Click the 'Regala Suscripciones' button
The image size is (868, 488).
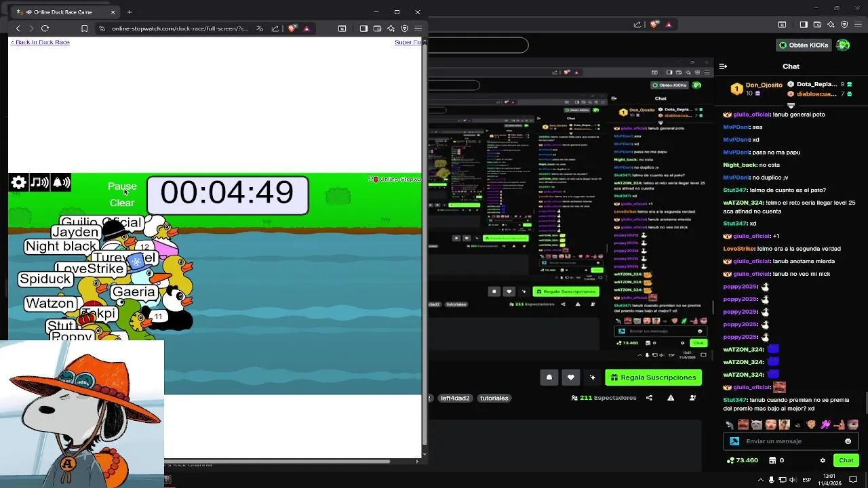coord(653,378)
